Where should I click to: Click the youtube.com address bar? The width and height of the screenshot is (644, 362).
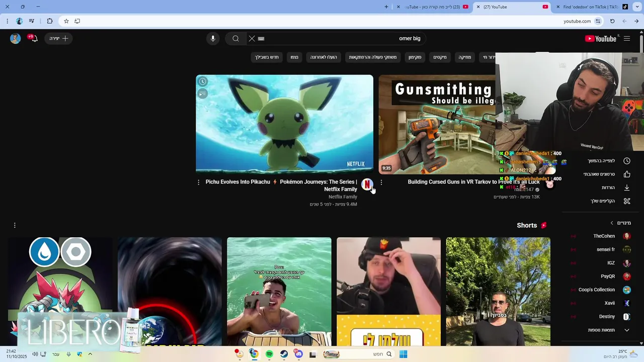(332, 21)
